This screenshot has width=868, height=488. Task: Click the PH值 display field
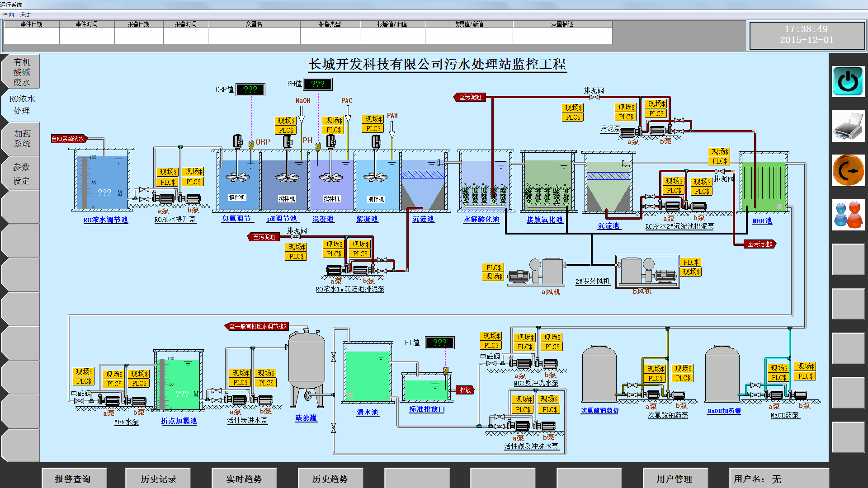(317, 84)
